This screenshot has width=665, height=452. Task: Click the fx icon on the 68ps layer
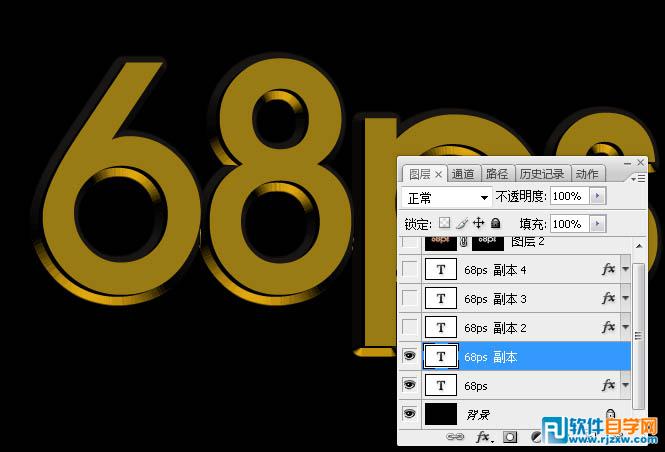pos(608,385)
